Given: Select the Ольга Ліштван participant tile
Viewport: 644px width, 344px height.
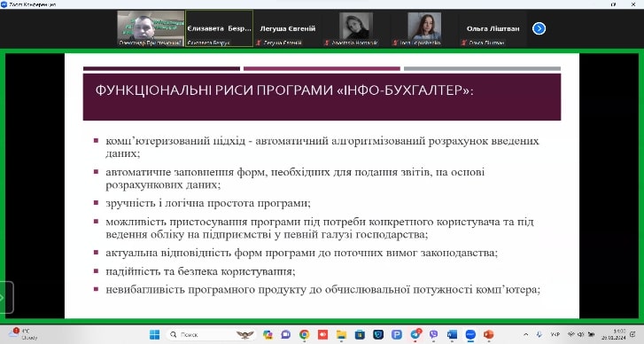Looking at the screenshot, I should pyautogui.click(x=493, y=28).
